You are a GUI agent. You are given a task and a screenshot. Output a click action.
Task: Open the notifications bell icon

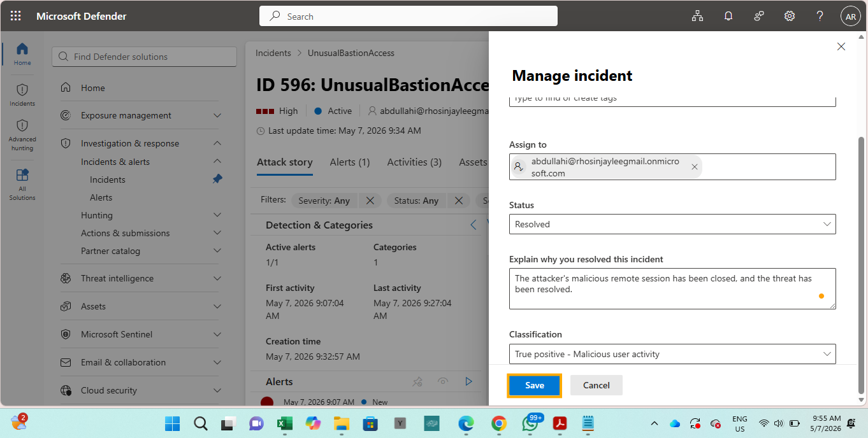(x=728, y=17)
